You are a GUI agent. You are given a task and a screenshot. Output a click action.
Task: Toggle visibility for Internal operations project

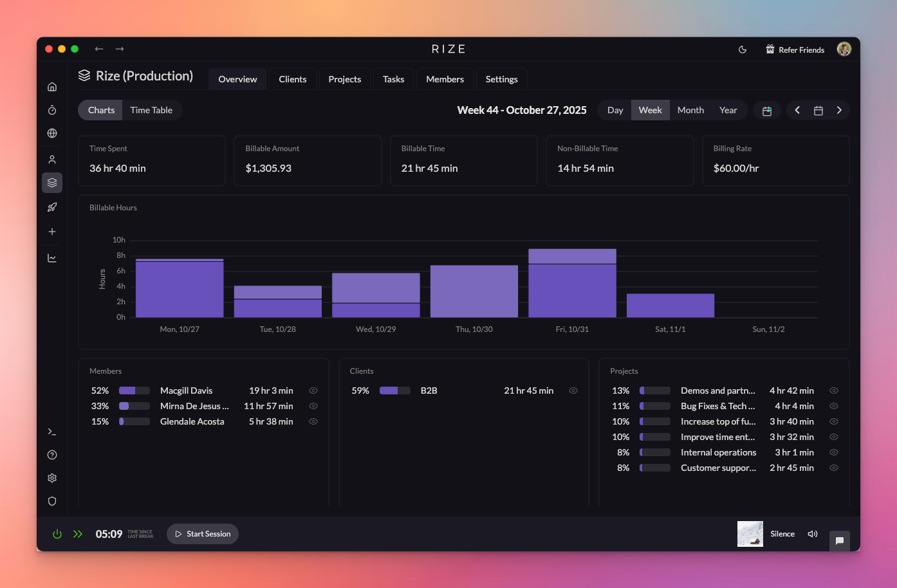click(834, 452)
